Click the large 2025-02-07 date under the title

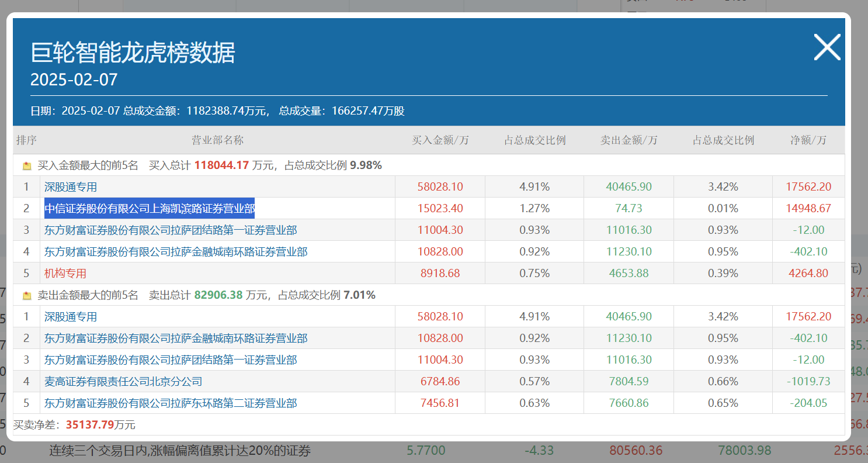pyautogui.click(x=74, y=80)
